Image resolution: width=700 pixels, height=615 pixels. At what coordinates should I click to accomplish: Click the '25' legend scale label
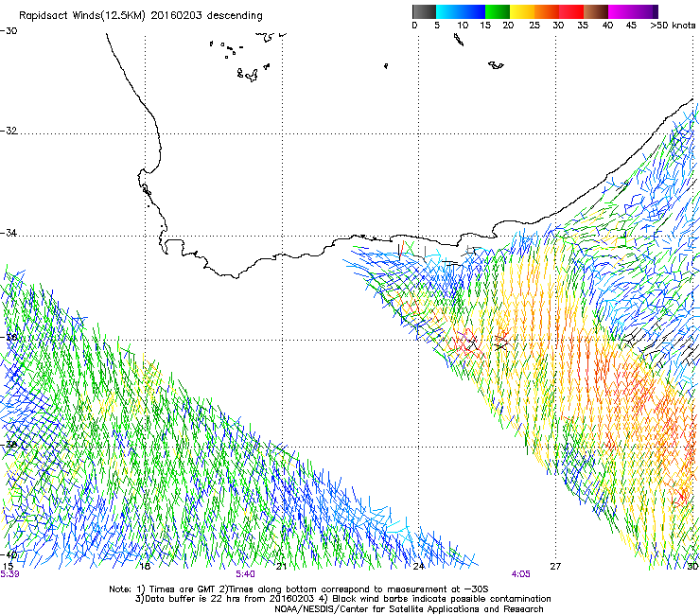[x=534, y=26]
